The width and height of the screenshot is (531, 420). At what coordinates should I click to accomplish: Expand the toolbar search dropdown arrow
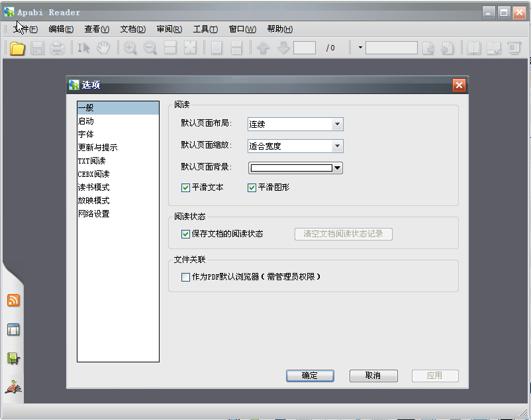(x=360, y=48)
